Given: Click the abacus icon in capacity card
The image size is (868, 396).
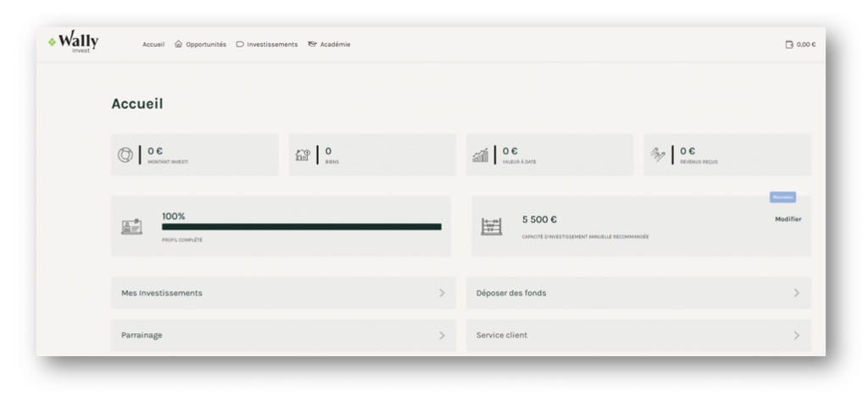Looking at the screenshot, I should click(x=492, y=226).
